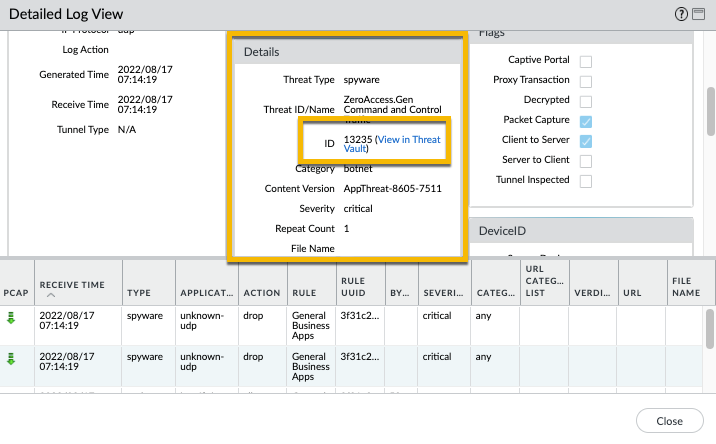Click the help question mark icon
Viewport: 716px width, 444px height.
(681, 14)
